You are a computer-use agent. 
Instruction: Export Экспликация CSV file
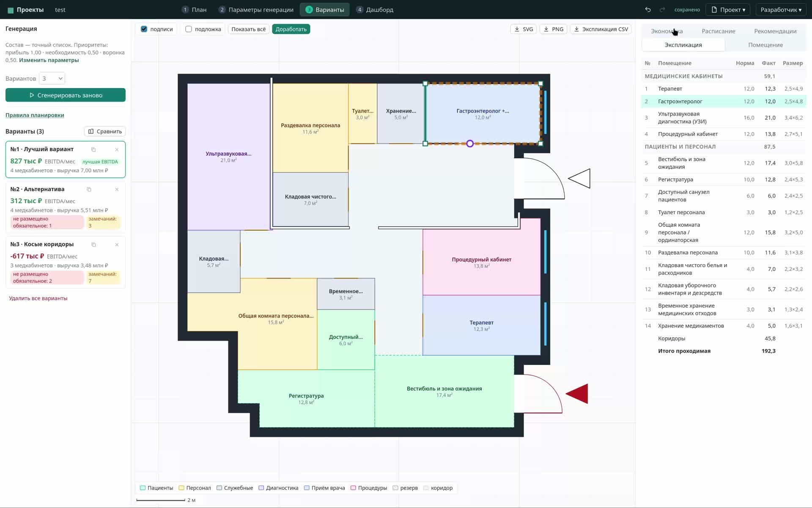[601, 29]
